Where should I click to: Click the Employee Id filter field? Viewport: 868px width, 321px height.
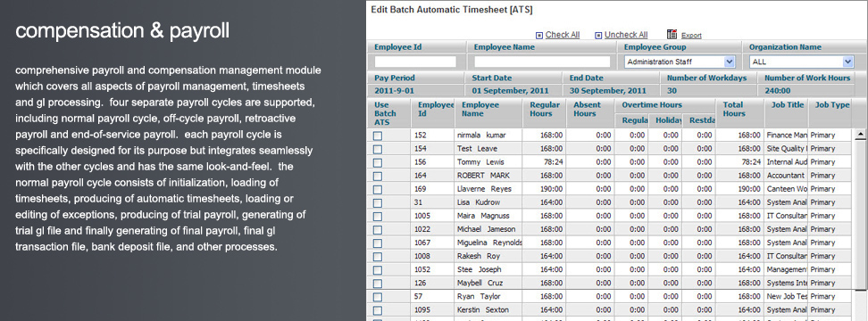(416, 62)
